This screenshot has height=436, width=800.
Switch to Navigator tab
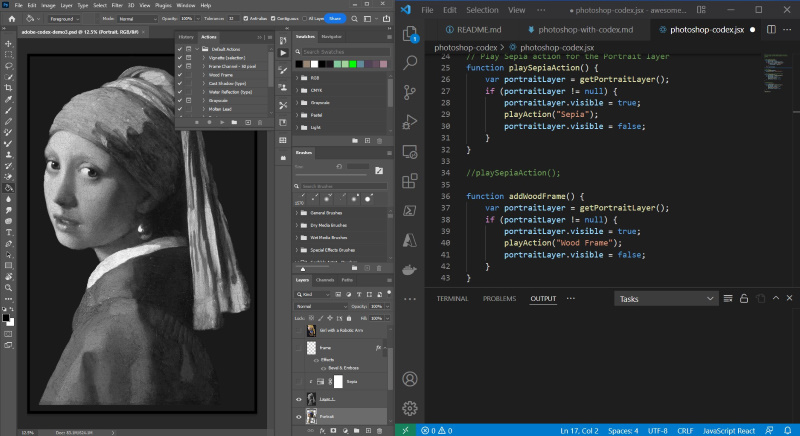point(332,37)
